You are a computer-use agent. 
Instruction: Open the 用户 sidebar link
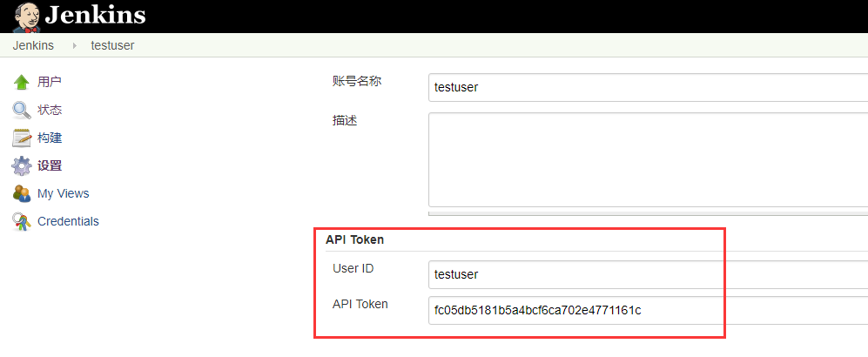pos(50,82)
